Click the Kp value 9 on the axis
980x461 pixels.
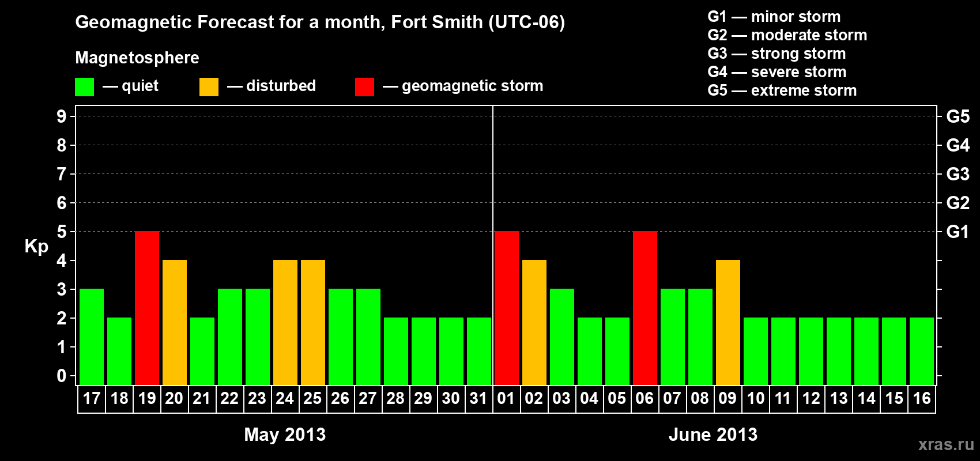click(x=62, y=116)
